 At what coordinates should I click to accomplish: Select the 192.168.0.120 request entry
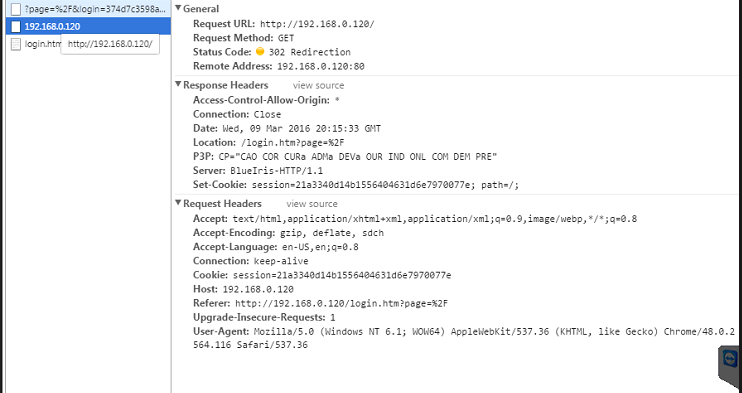[x=88, y=26]
